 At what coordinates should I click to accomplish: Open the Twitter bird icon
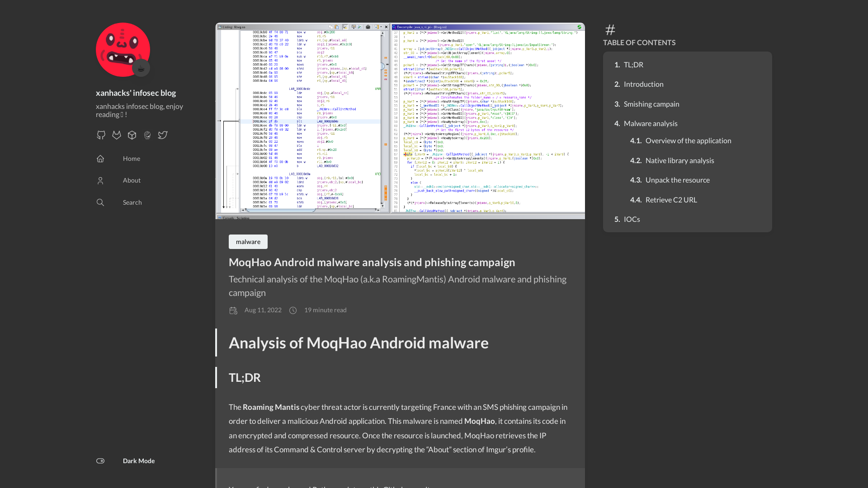coord(163,135)
